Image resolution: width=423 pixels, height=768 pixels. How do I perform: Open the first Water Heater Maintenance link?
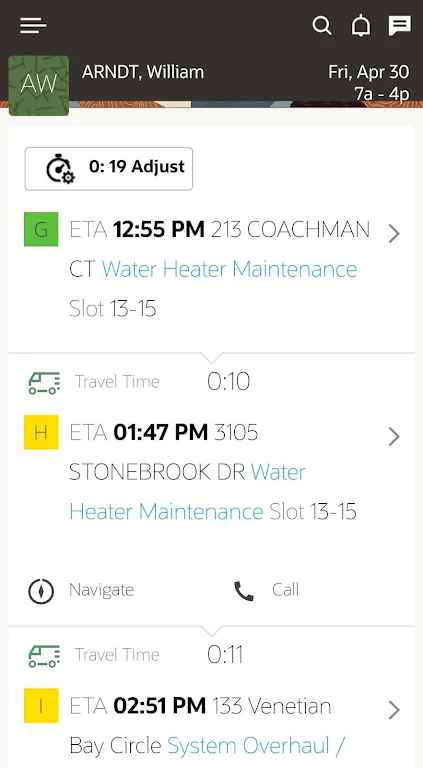click(x=230, y=269)
